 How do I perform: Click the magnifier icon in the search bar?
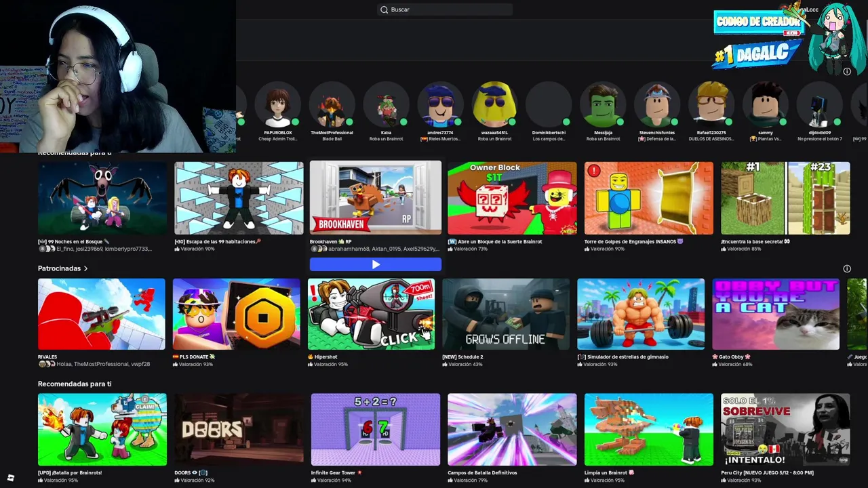point(384,9)
